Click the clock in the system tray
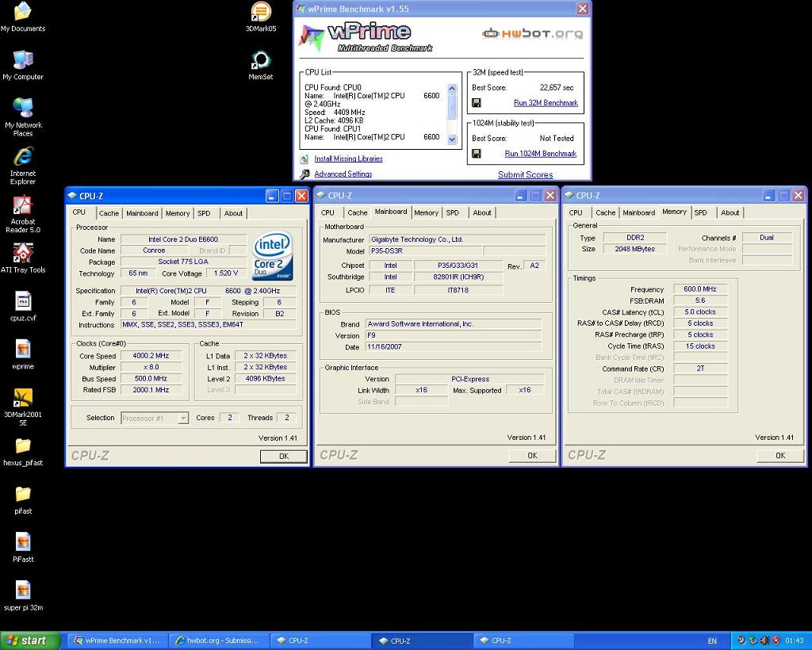Image resolution: width=812 pixels, height=650 pixels. point(794,640)
